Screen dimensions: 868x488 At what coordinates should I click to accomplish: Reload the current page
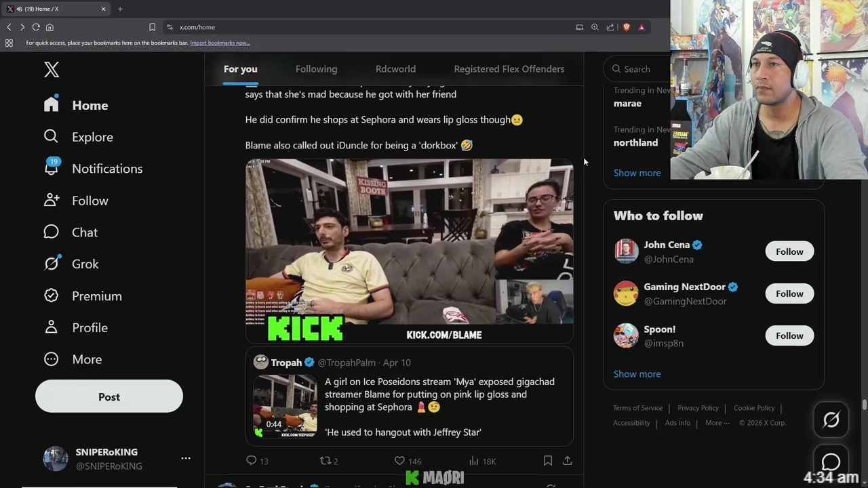[36, 27]
